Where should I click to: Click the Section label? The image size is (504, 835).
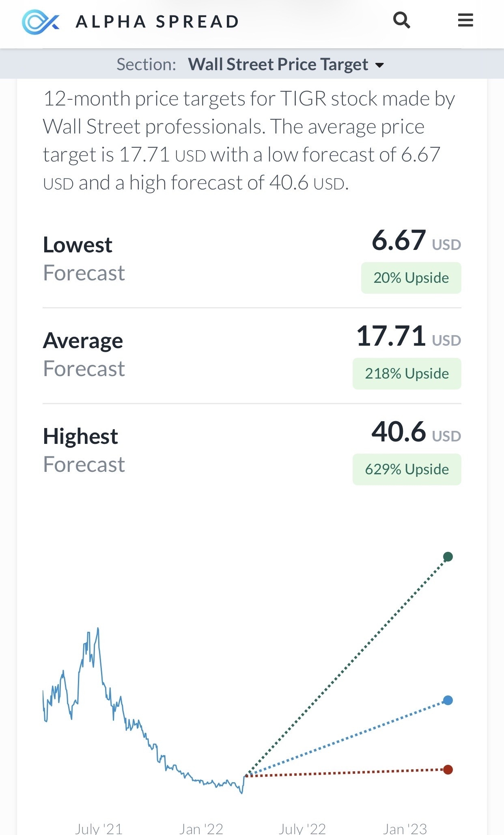point(146,64)
